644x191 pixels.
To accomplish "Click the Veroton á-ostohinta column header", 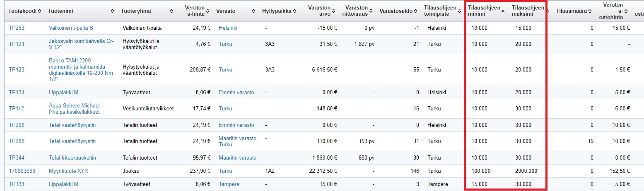I will pyautogui.click(x=611, y=11).
